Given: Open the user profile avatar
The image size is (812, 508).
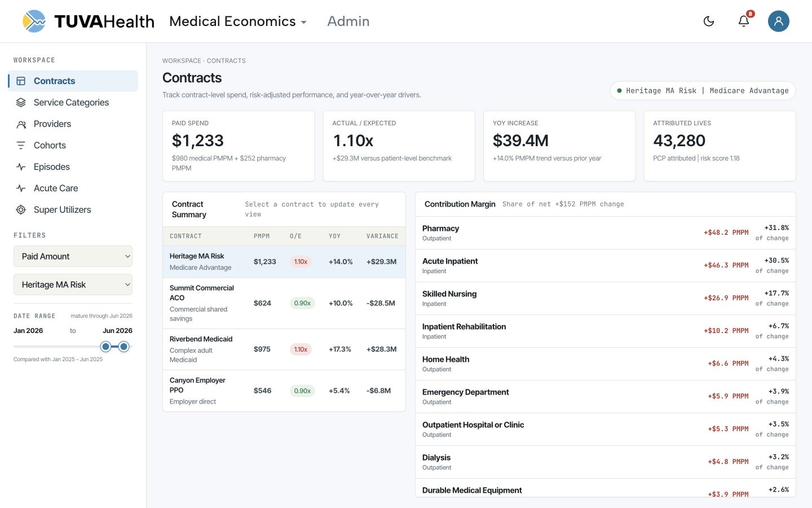Looking at the screenshot, I should pyautogui.click(x=778, y=21).
